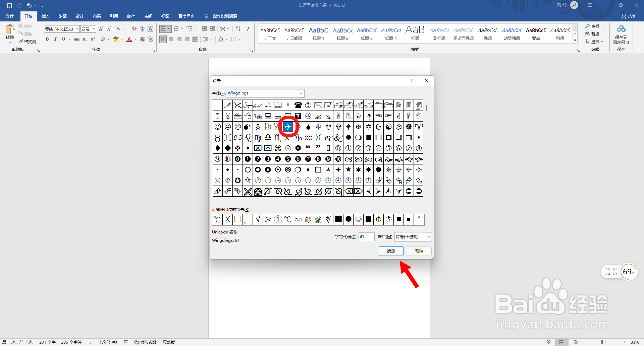Screen dimensions: 644x346
Task: Select the scissors symbol in symbol grid
Action: pyautogui.click(x=237, y=106)
